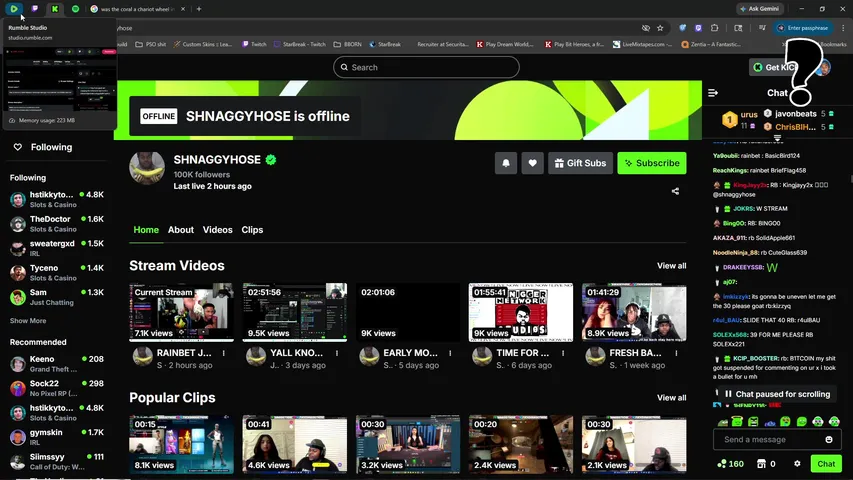Click the magnifier icon in search bar
Viewport: 853px width, 480px height.
pos(344,67)
